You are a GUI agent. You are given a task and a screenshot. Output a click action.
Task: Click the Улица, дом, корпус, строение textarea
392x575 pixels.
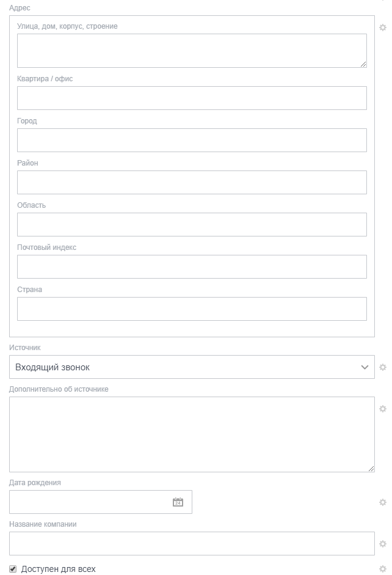[x=192, y=51]
